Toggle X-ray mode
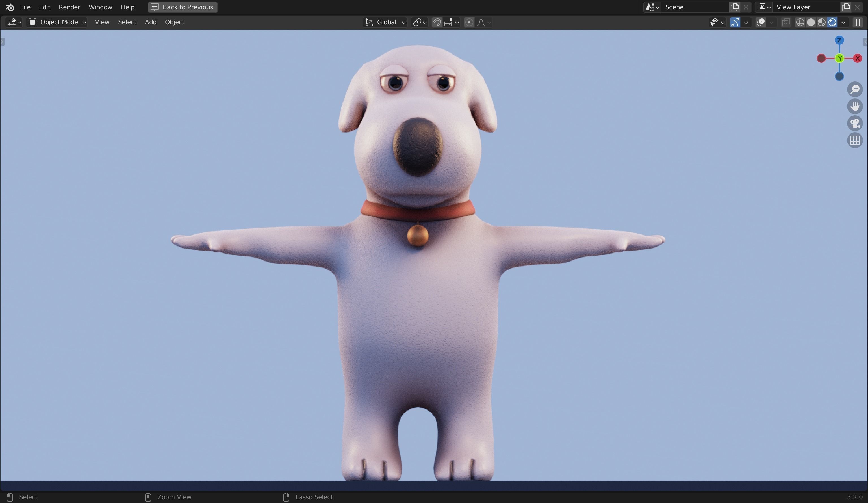This screenshot has height=503, width=868. (786, 22)
